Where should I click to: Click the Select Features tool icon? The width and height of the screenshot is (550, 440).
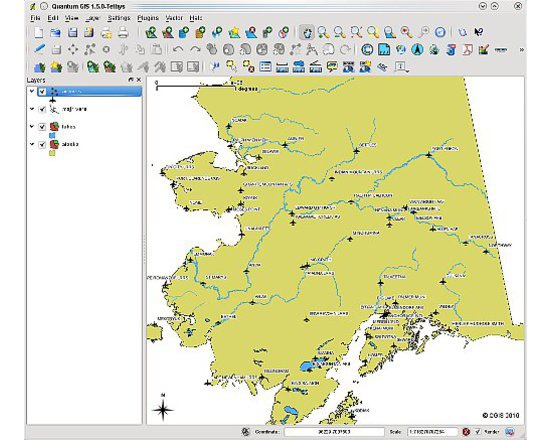point(232,67)
